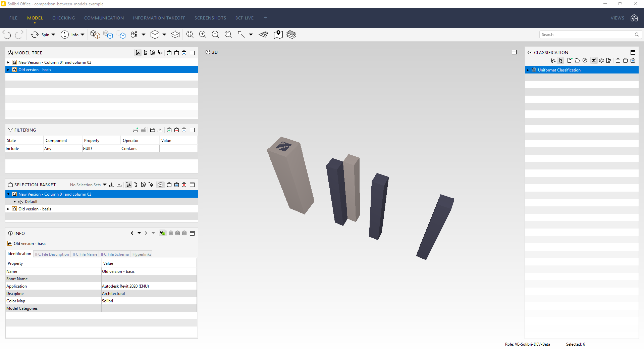Toggle the Classification eye visibility icon
The width and height of the screenshot is (644, 349).
click(594, 61)
